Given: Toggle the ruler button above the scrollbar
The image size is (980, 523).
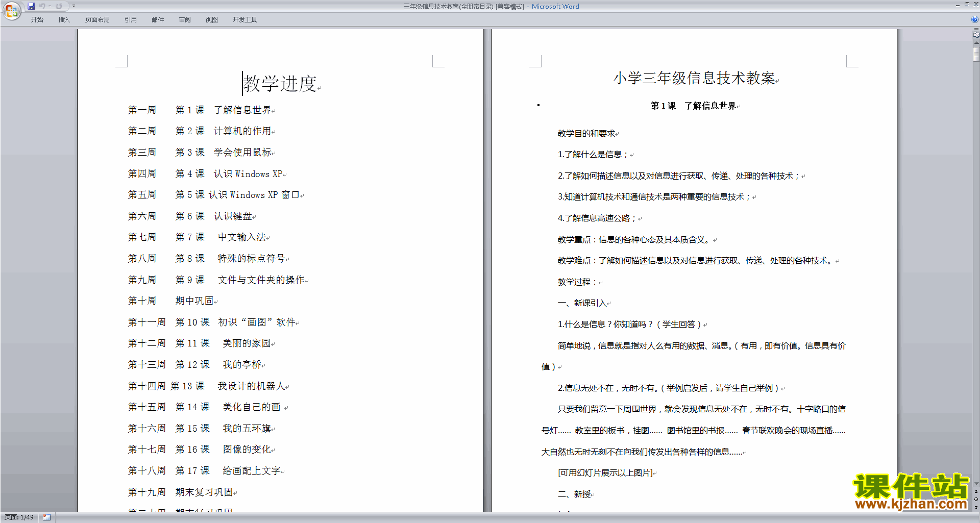Looking at the screenshot, I should tap(976, 34).
